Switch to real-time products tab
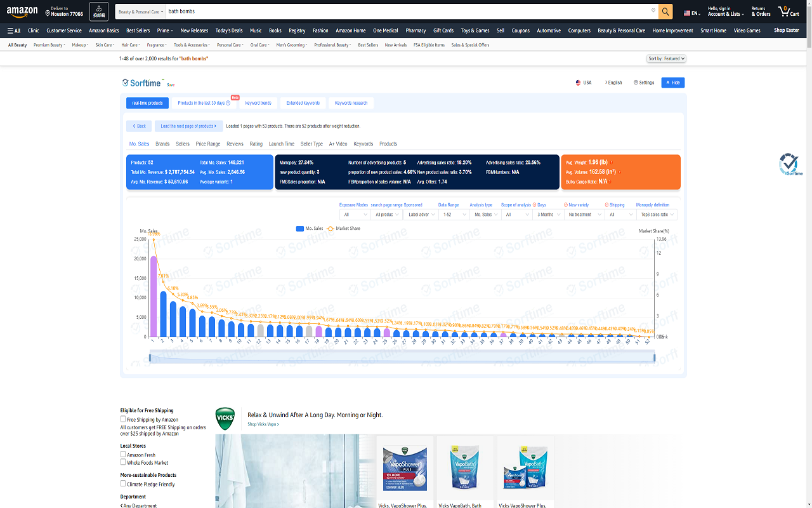812x508 pixels. (147, 103)
